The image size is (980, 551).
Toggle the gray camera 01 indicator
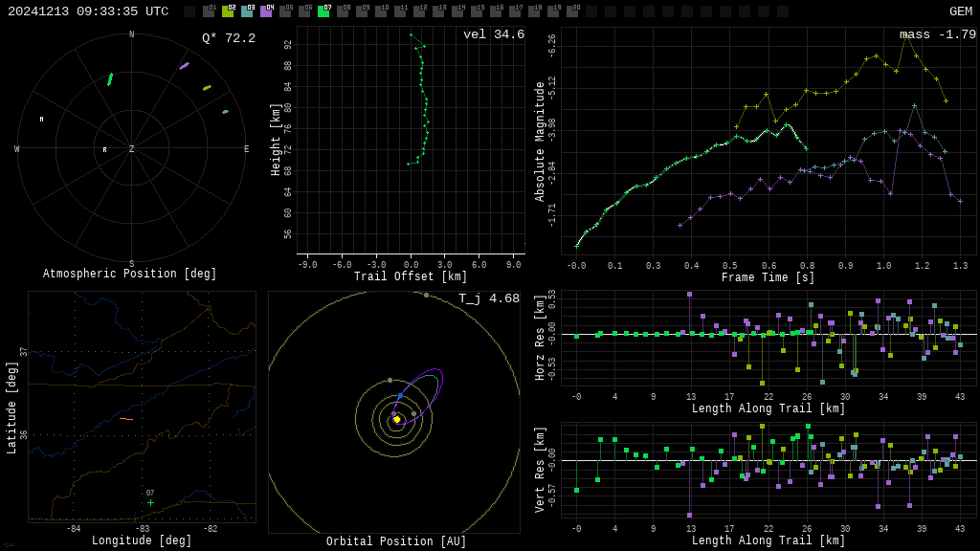point(209,11)
